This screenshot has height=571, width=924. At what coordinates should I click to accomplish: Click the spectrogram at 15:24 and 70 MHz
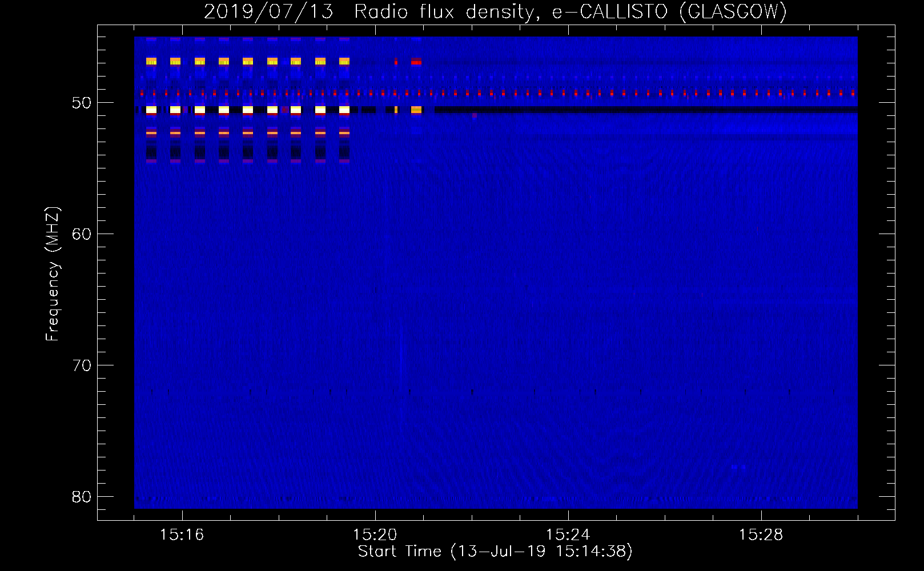568,365
